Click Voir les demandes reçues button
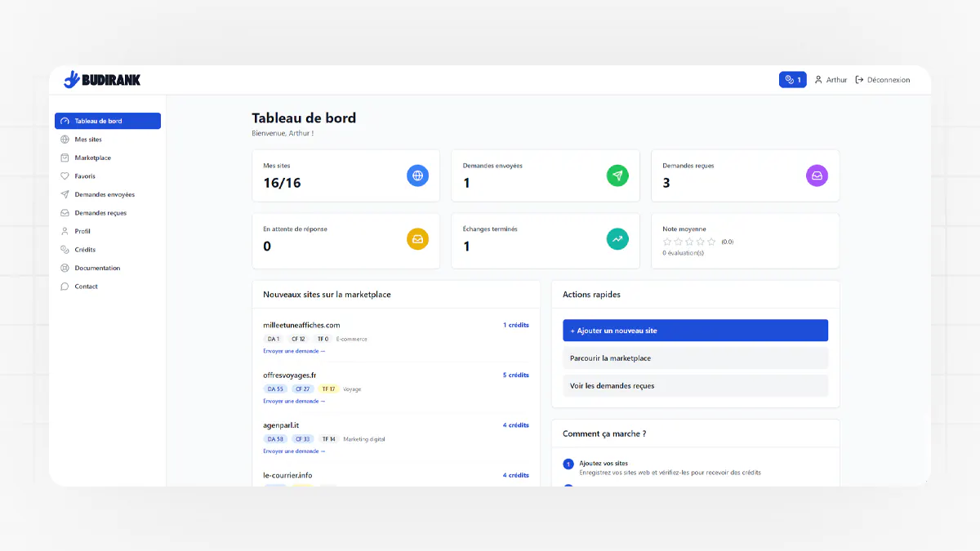Viewport: 980px width, 551px height. tap(695, 386)
